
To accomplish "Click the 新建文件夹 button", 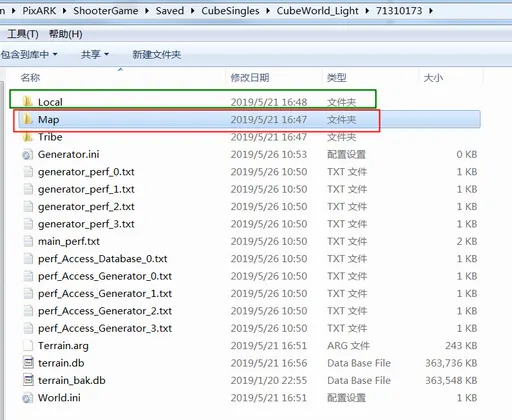I will coord(157,54).
